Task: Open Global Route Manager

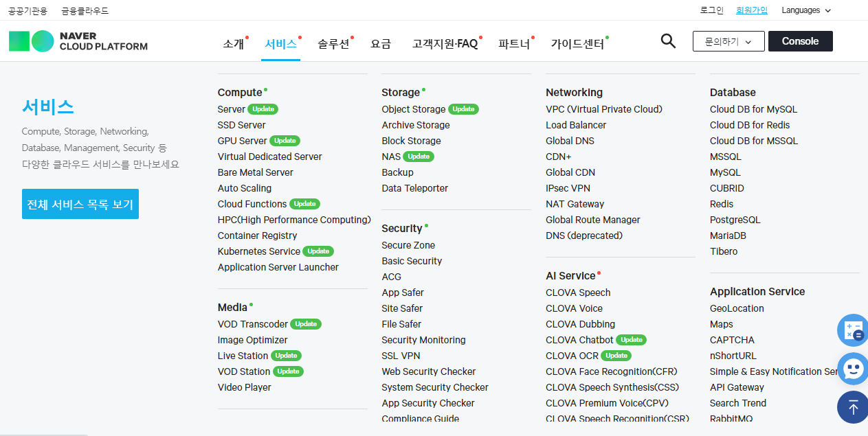Action: [593, 220]
